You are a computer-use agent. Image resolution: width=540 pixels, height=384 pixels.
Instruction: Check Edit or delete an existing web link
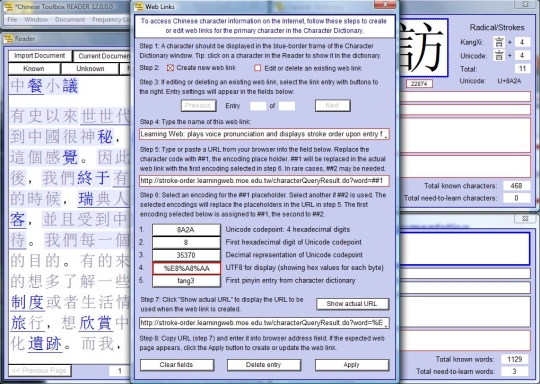coord(258,68)
